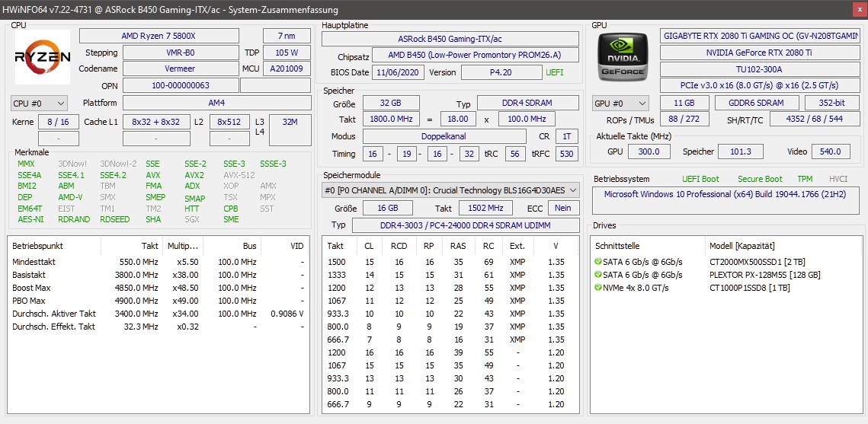This screenshot has height=424, width=868.
Task: Click the CT2000MX500SSD1 [2 TB] drive entry
Action: [x=757, y=261]
